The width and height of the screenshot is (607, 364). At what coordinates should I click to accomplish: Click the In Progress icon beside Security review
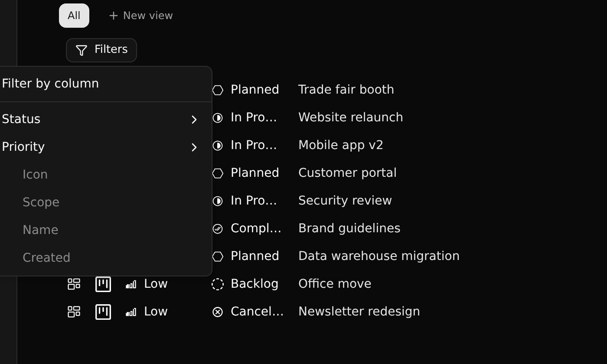[x=218, y=201]
